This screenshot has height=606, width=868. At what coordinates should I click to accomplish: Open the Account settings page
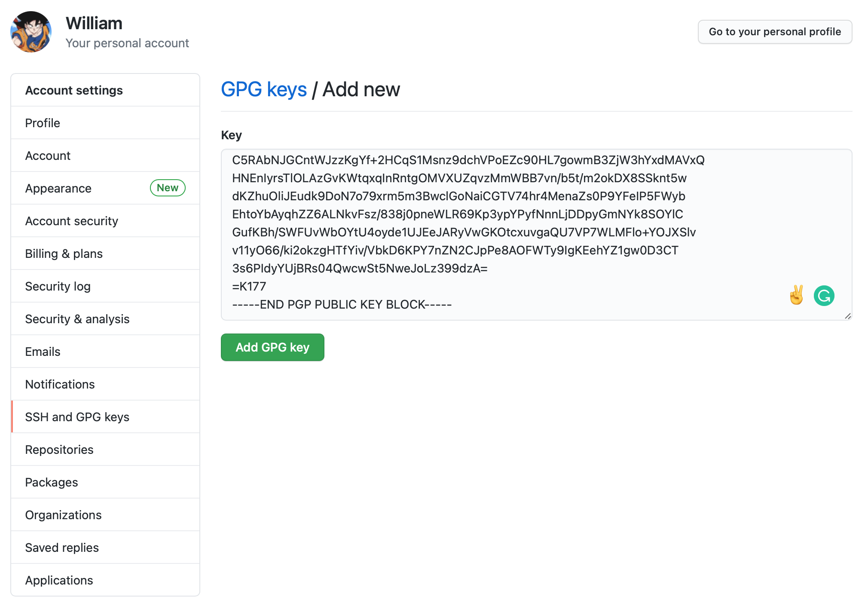(x=74, y=90)
